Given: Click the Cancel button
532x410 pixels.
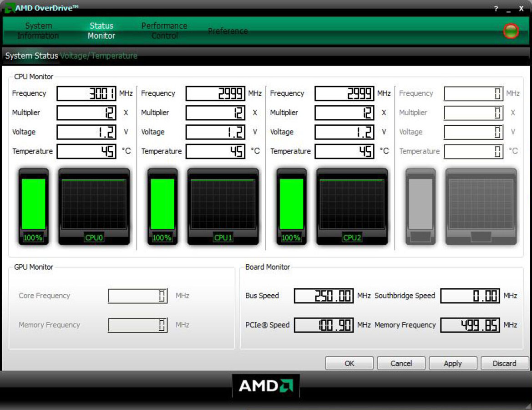Looking at the screenshot, I should [x=401, y=364].
